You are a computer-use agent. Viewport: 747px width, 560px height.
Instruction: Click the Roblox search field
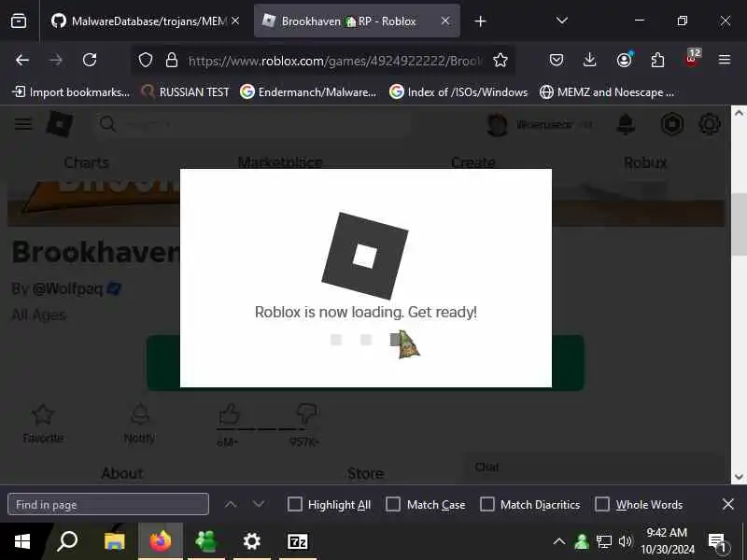point(252,125)
